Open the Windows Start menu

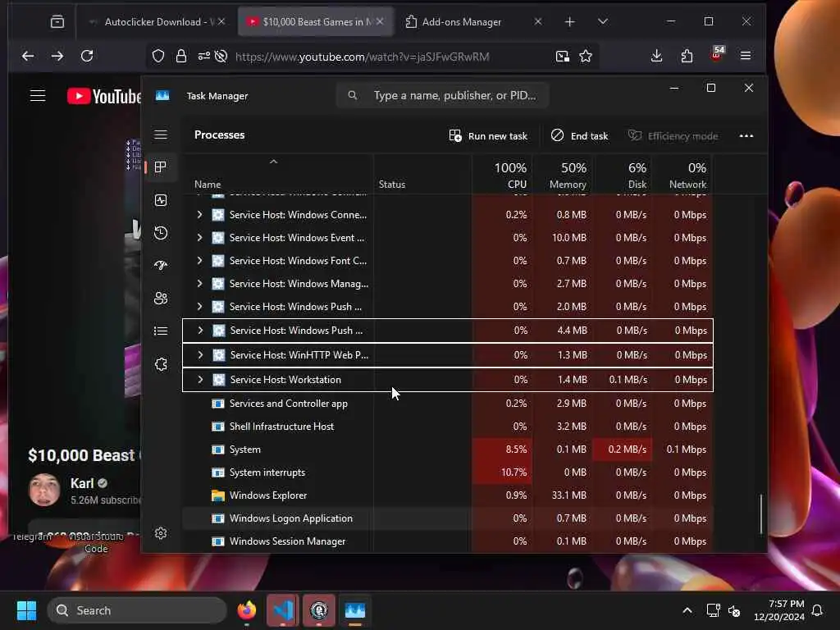tap(26, 610)
